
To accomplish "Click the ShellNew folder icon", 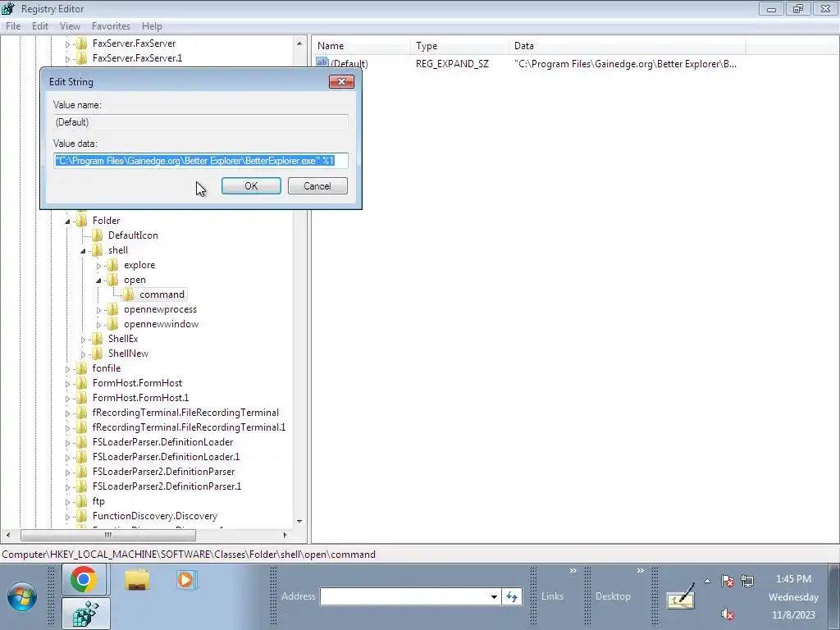I will (x=97, y=353).
